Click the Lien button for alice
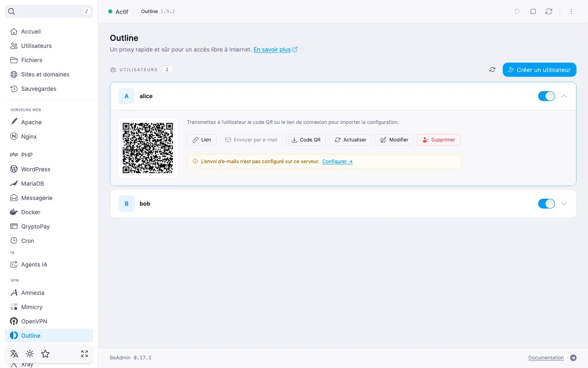The image size is (588, 368). click(x=202, y=140)
